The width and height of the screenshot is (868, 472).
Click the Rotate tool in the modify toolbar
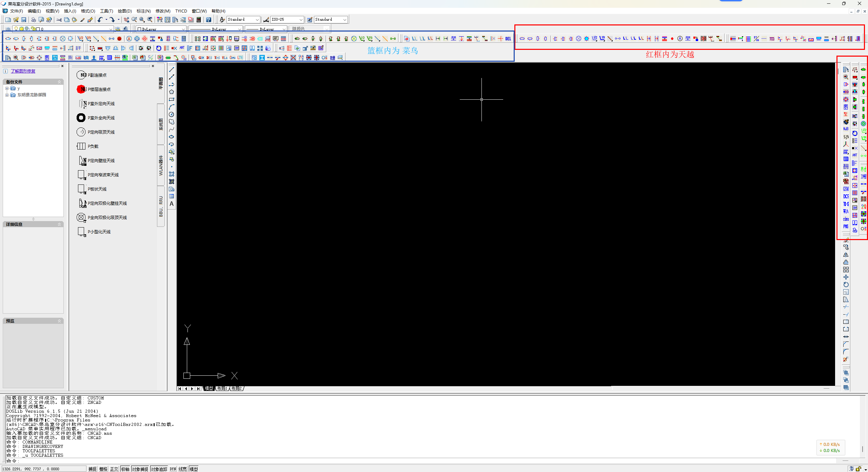[x=846, y=284]
